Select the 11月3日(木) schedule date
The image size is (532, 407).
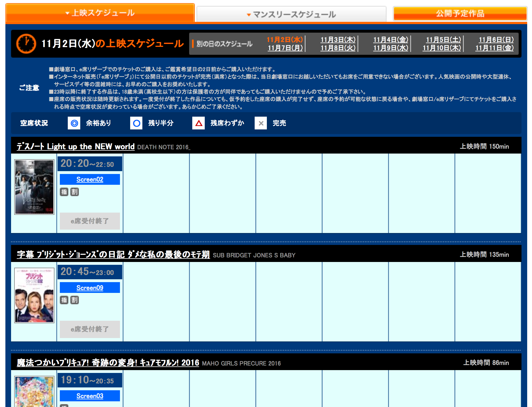(338, 39)
